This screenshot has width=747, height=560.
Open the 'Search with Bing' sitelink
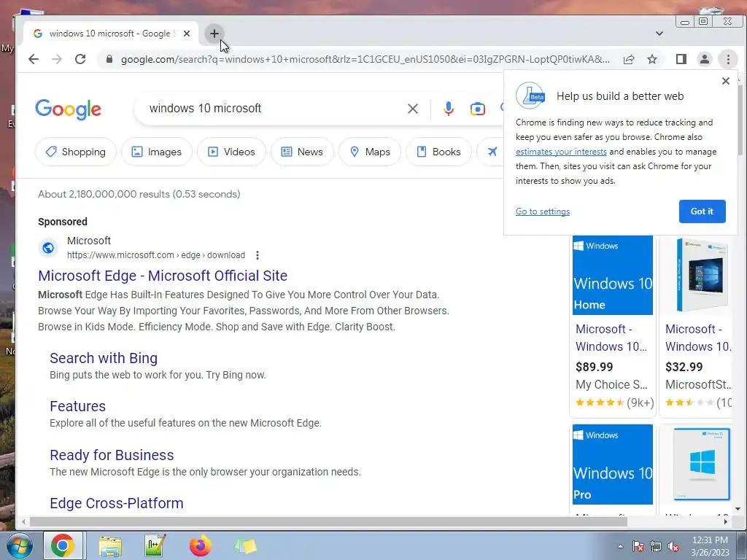click(104, 358)
